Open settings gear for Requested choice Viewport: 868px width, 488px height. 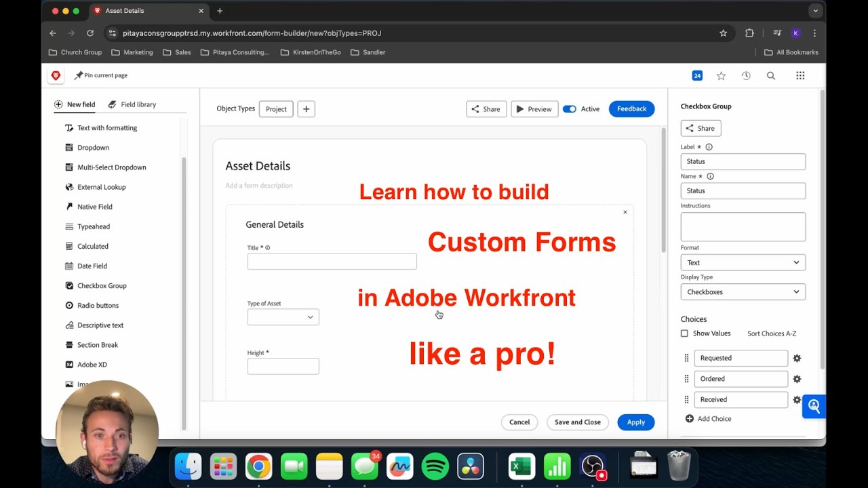pos(797,358)
